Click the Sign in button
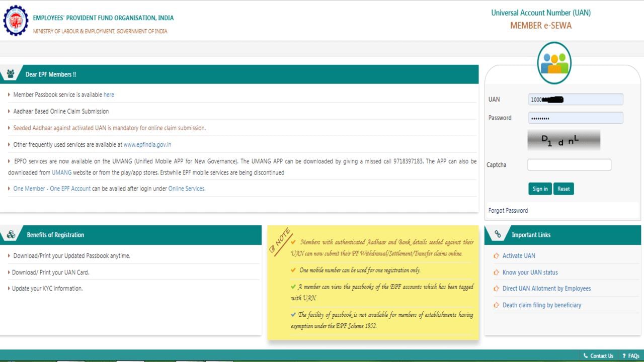This screenshot has height=362, width=644. [x=540, y=189]
